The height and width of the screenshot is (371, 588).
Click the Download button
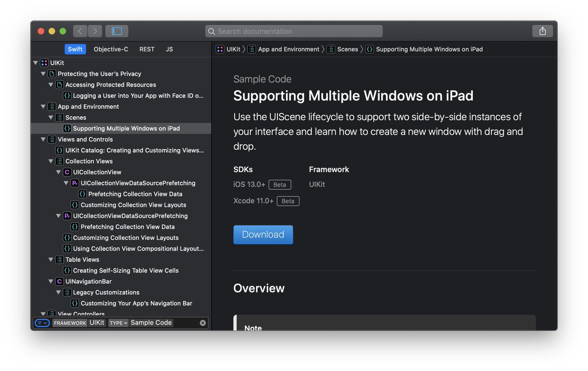pyautogui.click(x=263, y=234)
